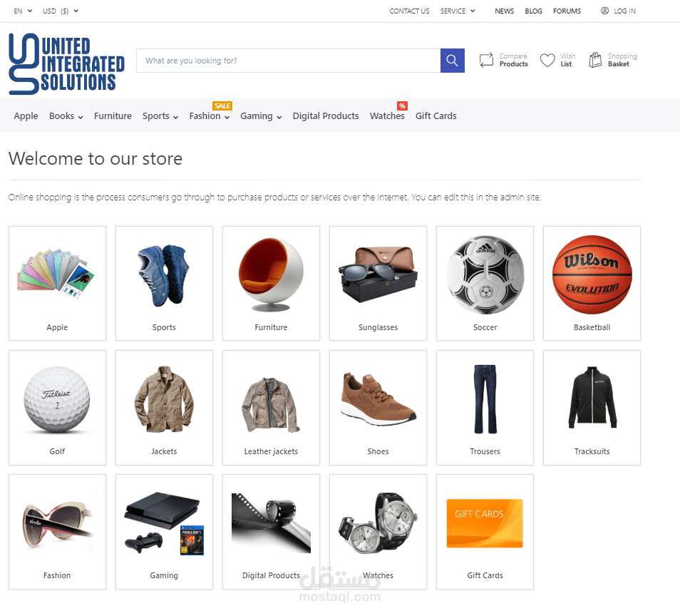The height and width of the screenshot is (616, 680).
Task: Open the Furniture menu item
Action: coord(113,115)
